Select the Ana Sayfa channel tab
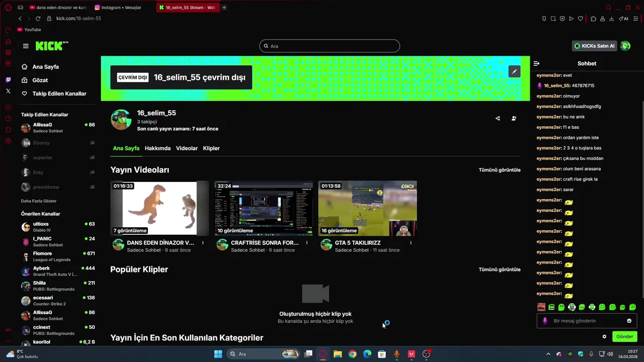Screen dimensions: 644x362 [126, 148]
